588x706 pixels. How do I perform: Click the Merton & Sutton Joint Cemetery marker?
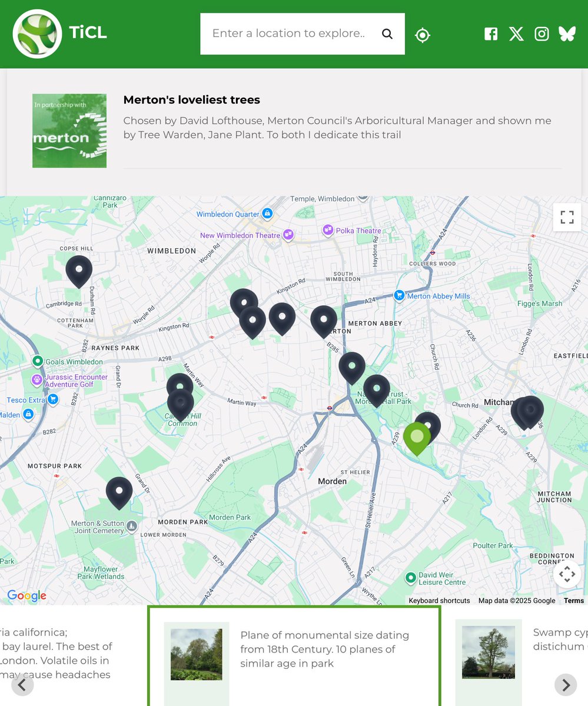[131, 527]
